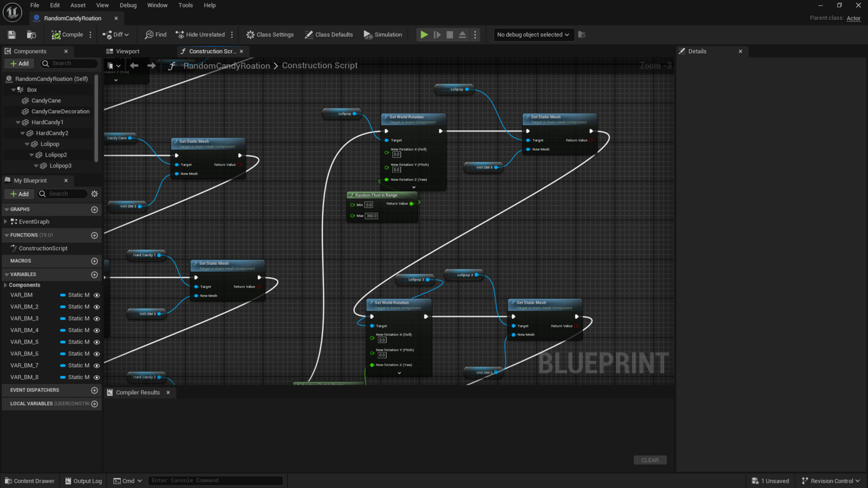Open the Debug menu
Screen dimensions: 868x488
point(128,5)
